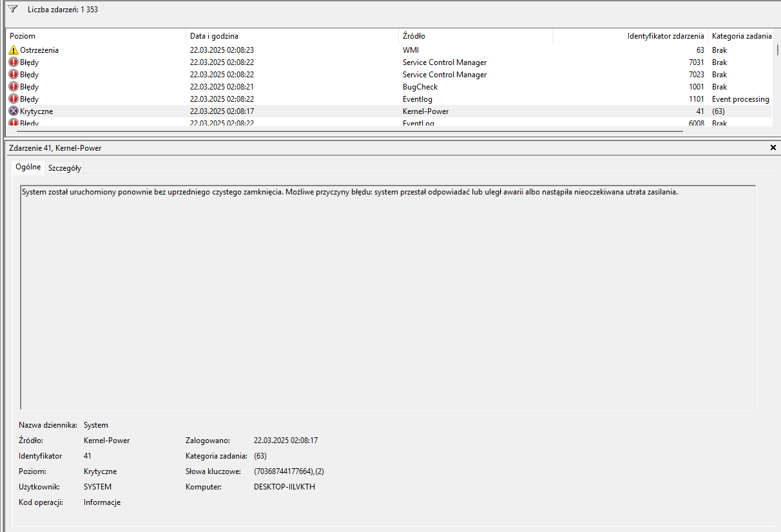Click Brak category in the WMI row
The height and width of the screenshot is (532, 781).
coord(719,50)
